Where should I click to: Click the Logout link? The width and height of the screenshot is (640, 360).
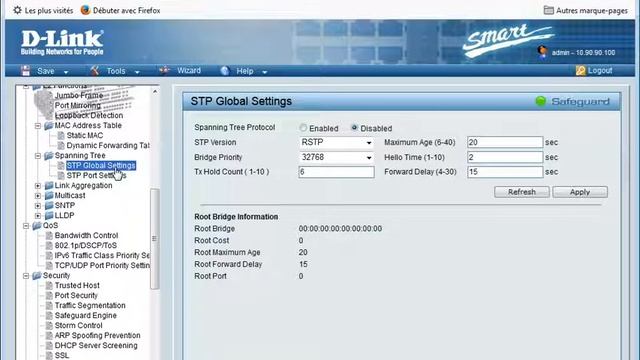coord(600,71)
